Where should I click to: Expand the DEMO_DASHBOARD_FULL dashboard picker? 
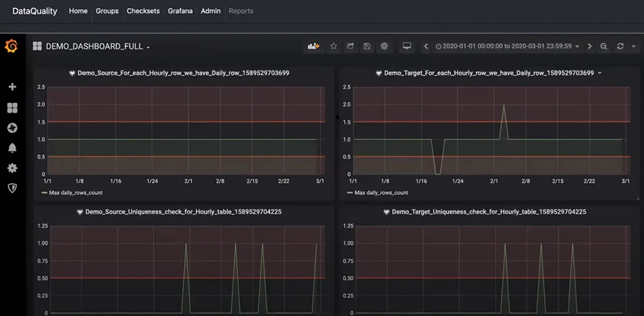[x=97, y=46]
